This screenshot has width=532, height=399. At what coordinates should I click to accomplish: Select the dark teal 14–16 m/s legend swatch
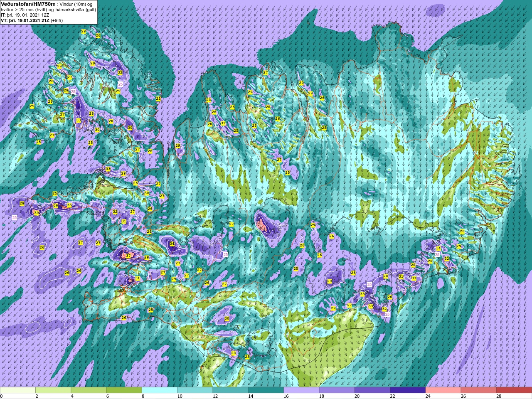click(x=266, y=390)
